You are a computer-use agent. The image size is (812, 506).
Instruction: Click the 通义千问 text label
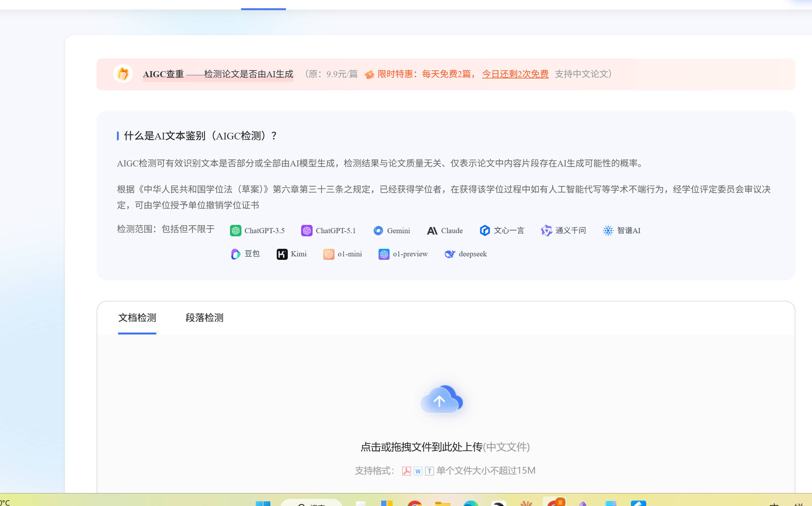click(571, 231)
